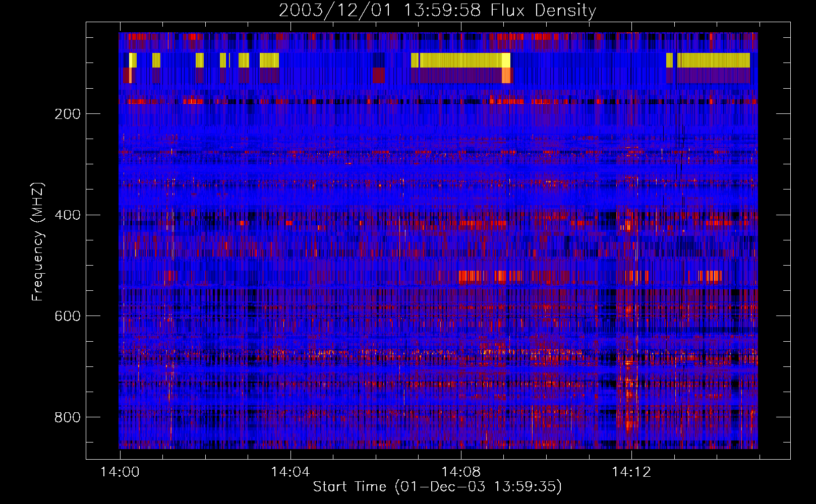Click the plot title "2003/12/01 13:59:58 Flux Density"
The image size is (816, 504).
point(437,10)
